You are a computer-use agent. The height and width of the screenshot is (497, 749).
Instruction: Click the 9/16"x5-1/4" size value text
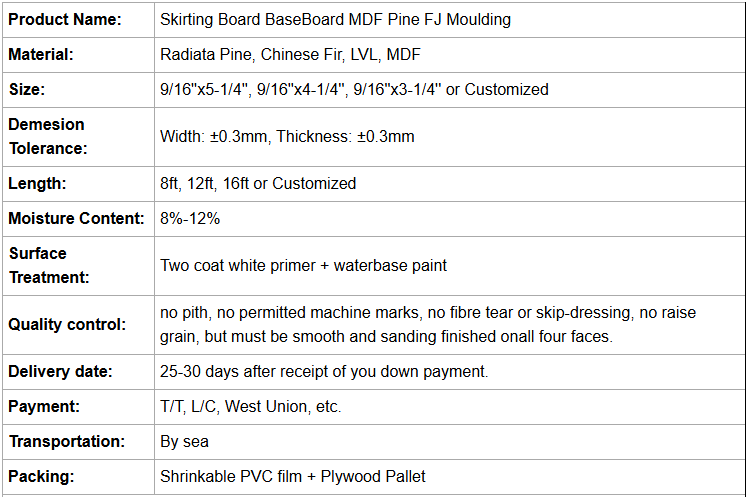click(204, 89)
